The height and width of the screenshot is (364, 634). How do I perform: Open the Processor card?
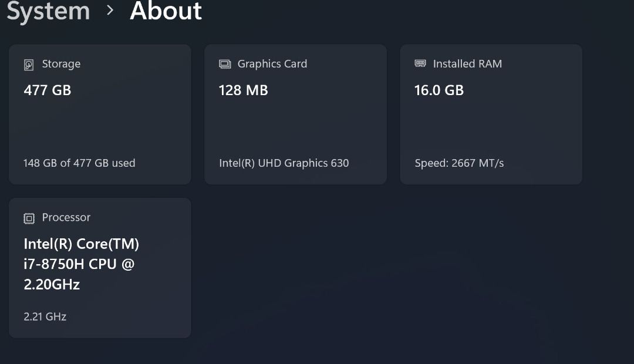(x=100, y=268)
